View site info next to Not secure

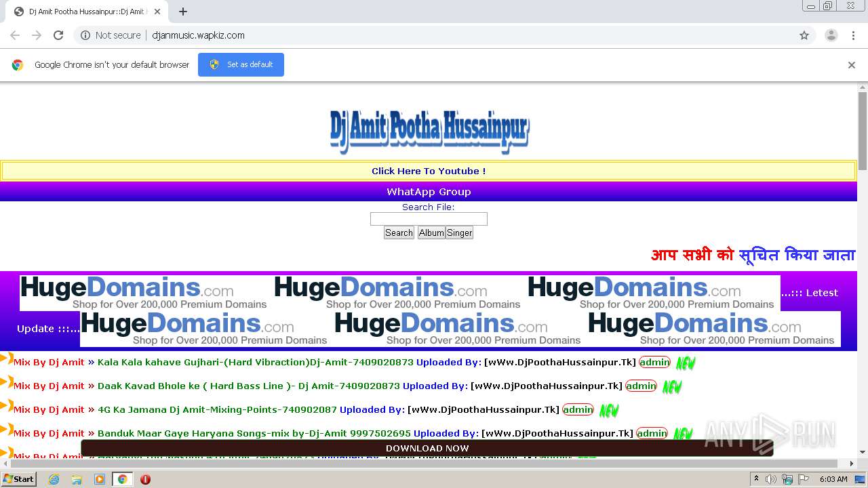click(x=85, y=35)
